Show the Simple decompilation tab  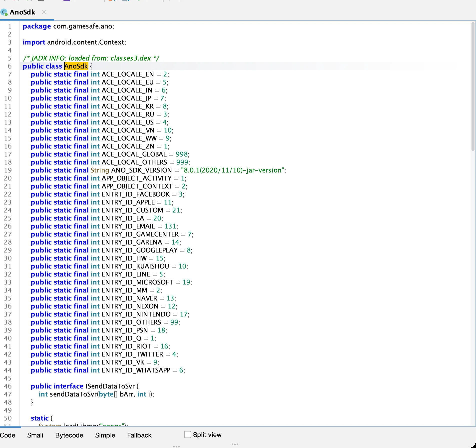[x=105, y=435]
